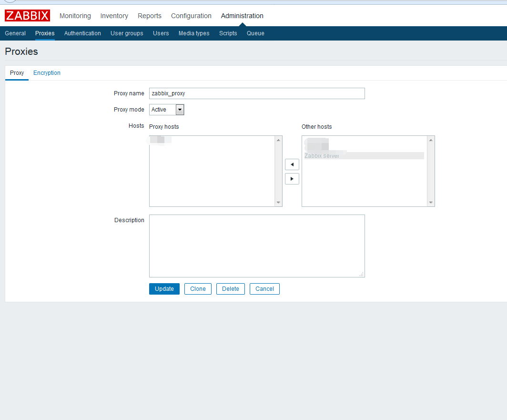Image resolution: width=507 pixels, height=420 pixels.
Task: Go to the General submenu
Action: [15, 33]
